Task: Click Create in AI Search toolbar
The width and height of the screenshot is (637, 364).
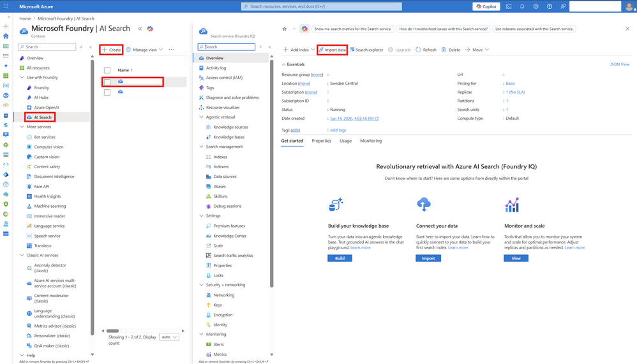Action: [111, 50]
